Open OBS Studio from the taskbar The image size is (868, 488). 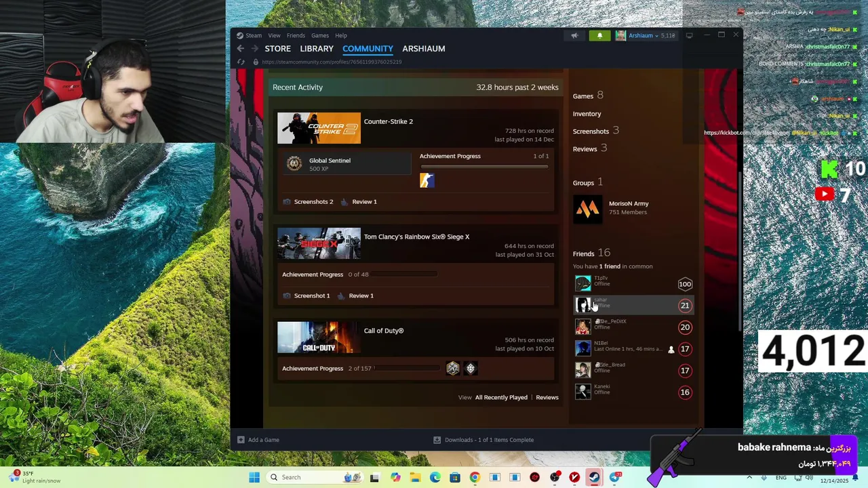(x=555, y=477)
